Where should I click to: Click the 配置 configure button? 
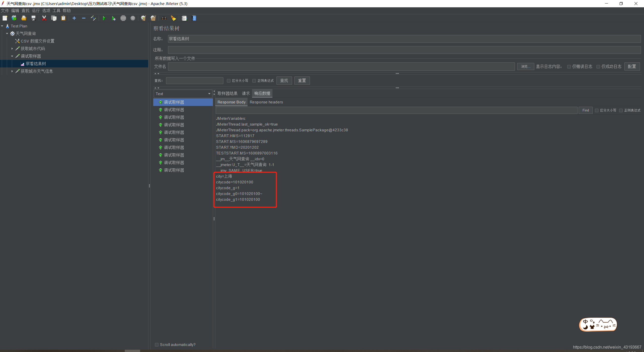pos(632,67)
